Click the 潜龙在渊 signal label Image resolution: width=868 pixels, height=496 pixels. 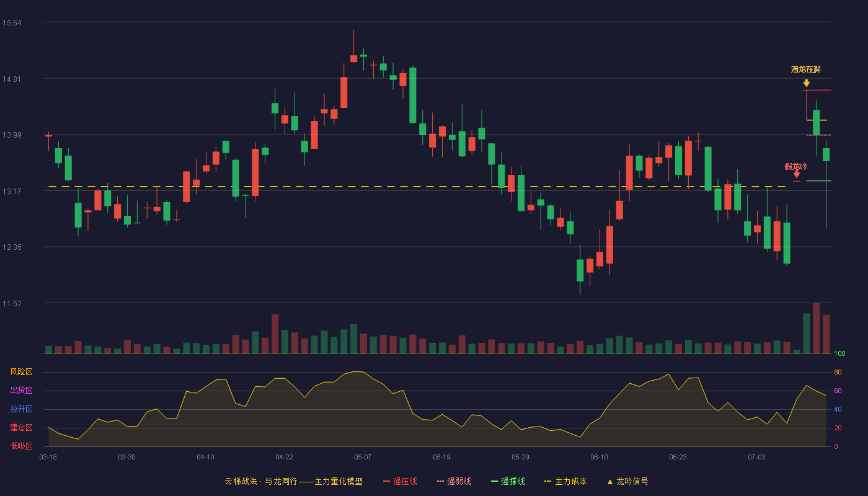(806, 69)
